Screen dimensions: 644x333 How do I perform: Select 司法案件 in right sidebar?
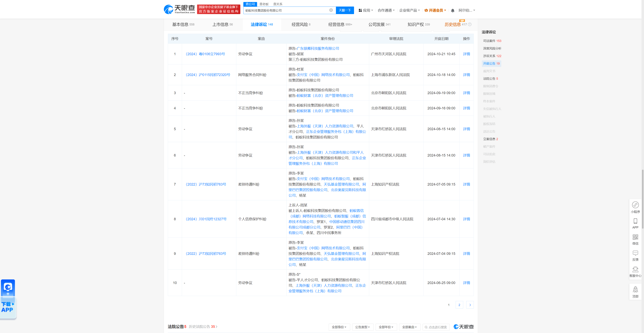coord(492,41)
